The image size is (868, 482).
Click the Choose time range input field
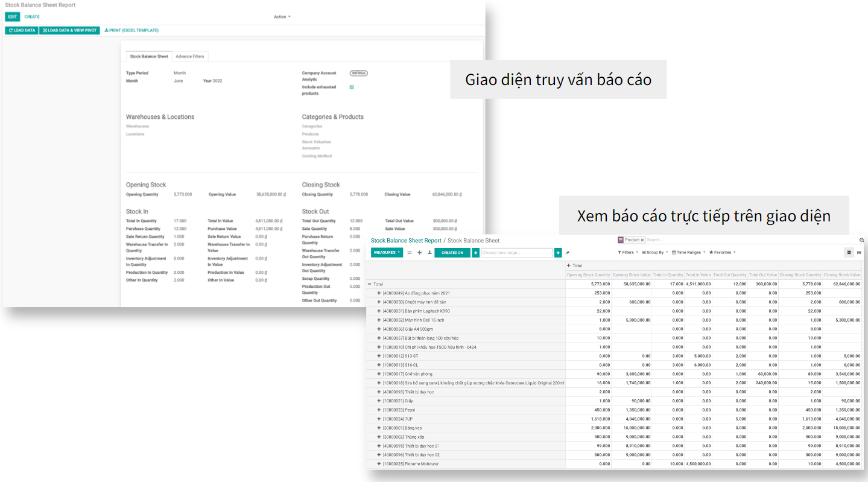point(516,253)
